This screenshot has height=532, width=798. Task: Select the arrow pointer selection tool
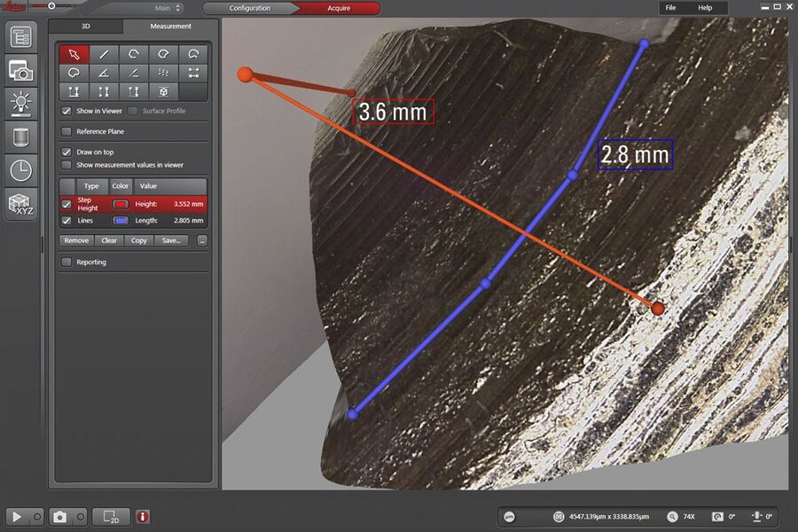[x=74, y=54]
